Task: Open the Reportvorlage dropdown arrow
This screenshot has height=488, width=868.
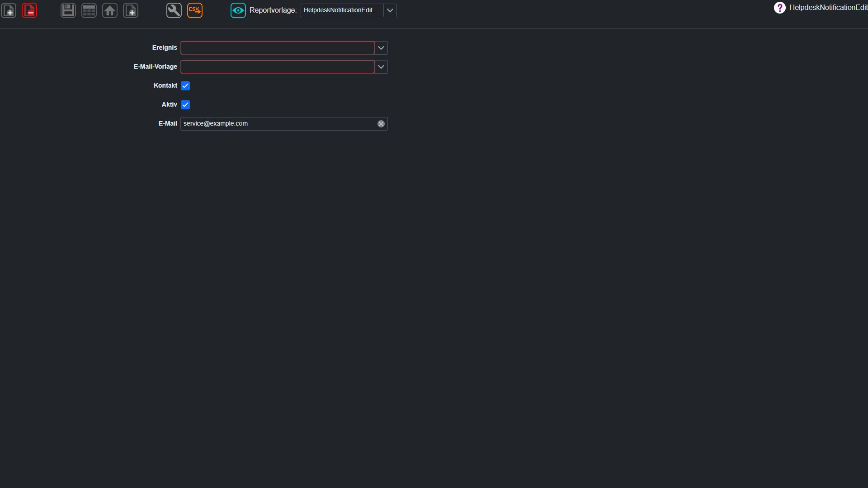Action: (x=390, y=10)
